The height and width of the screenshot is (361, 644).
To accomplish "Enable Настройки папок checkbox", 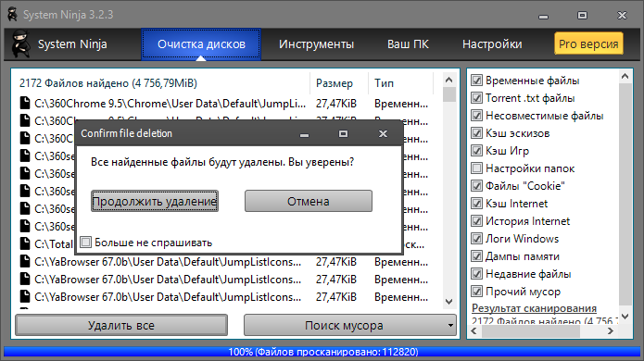I will 476,168.
